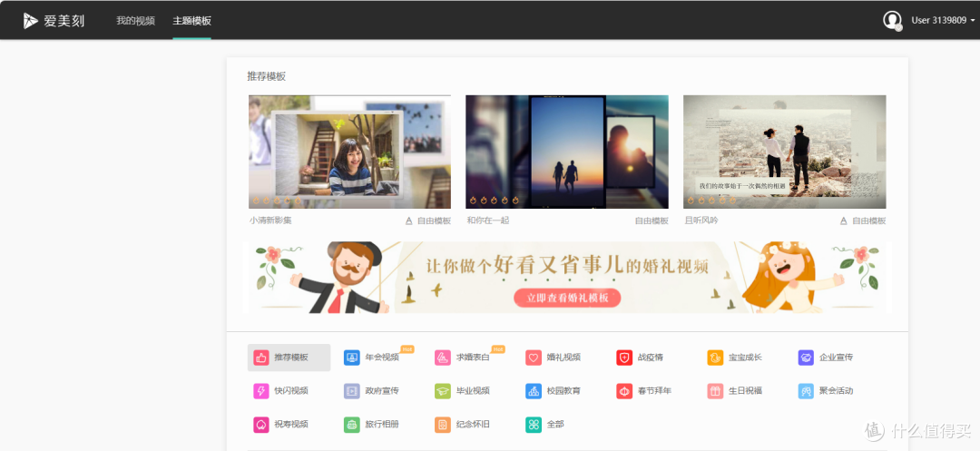980x451 pixels.
Task: Click the 年会视频 category icon
Action: [x=352, y=358]
